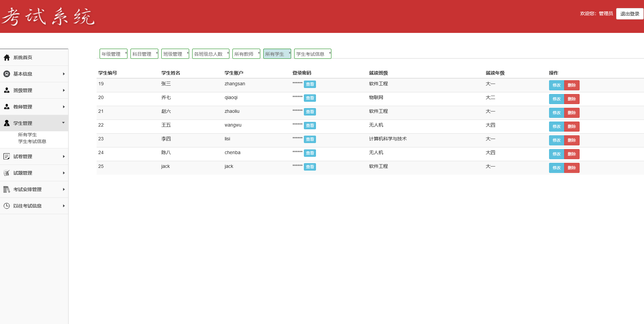This screenshot has width=644, height=324.
Task: Click 修改 for student 乔七
Action: 556,99
